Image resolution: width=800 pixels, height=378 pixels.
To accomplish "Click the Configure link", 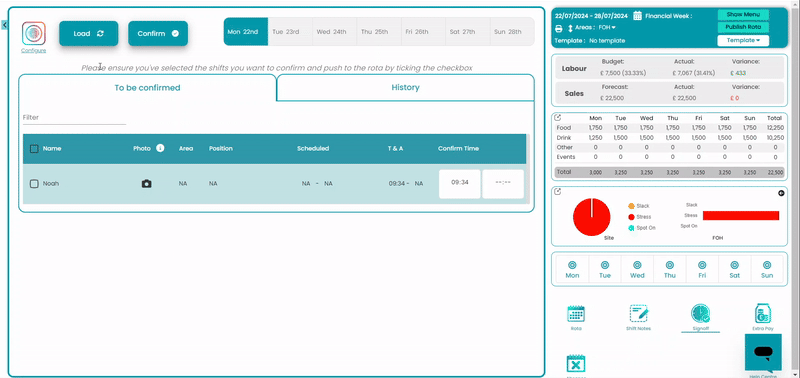I will pyautogui.click(x=34, y=51).
